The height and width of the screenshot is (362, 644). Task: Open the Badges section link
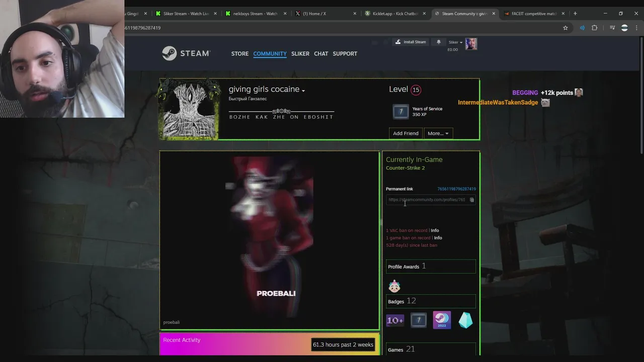click(x=431, y=301)
